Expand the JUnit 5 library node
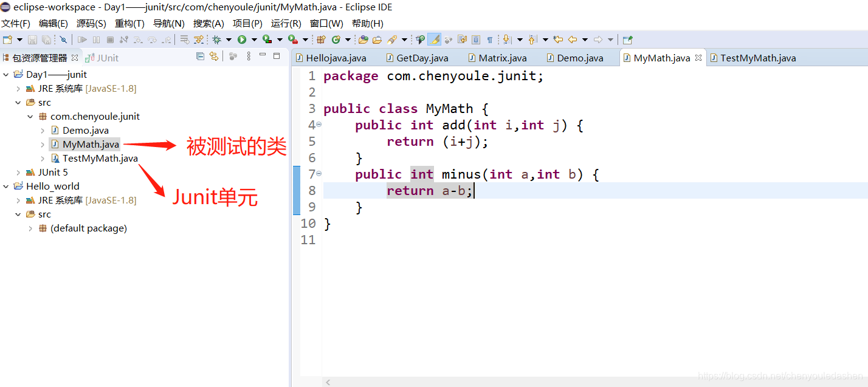 click(x=18, y=173)
